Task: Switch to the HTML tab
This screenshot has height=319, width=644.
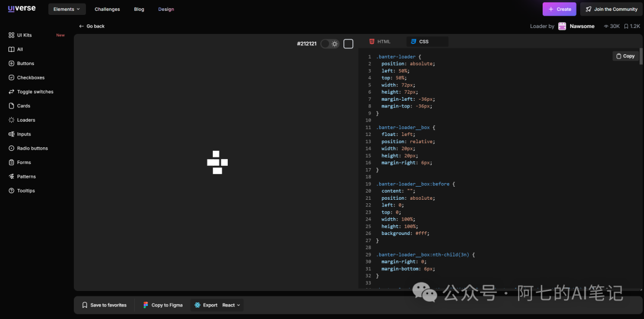Action: pos(380,42)
